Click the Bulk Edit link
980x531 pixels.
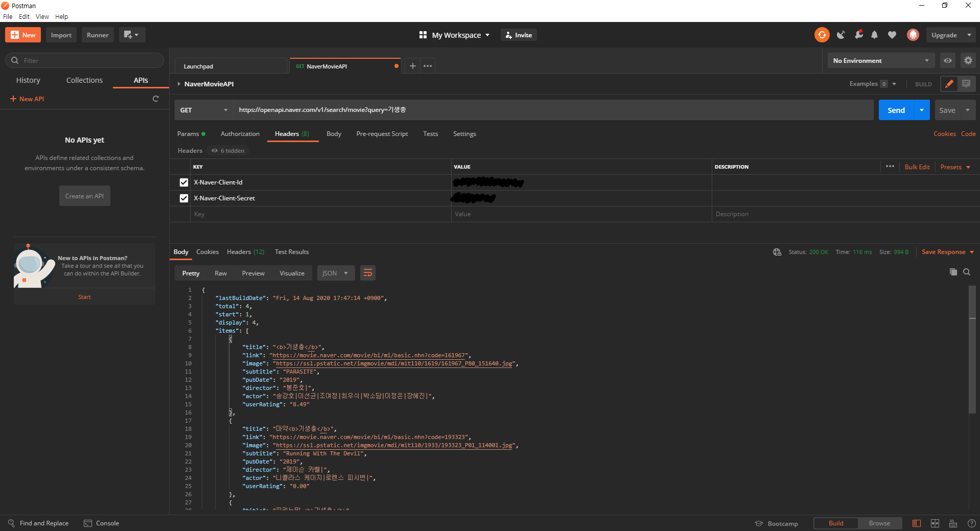917,167
